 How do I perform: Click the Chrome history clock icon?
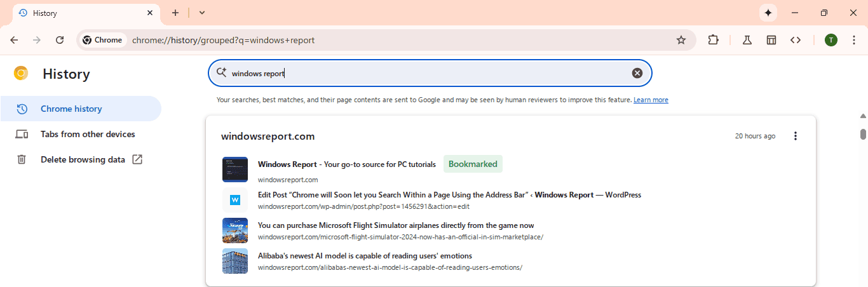point(22,109)
